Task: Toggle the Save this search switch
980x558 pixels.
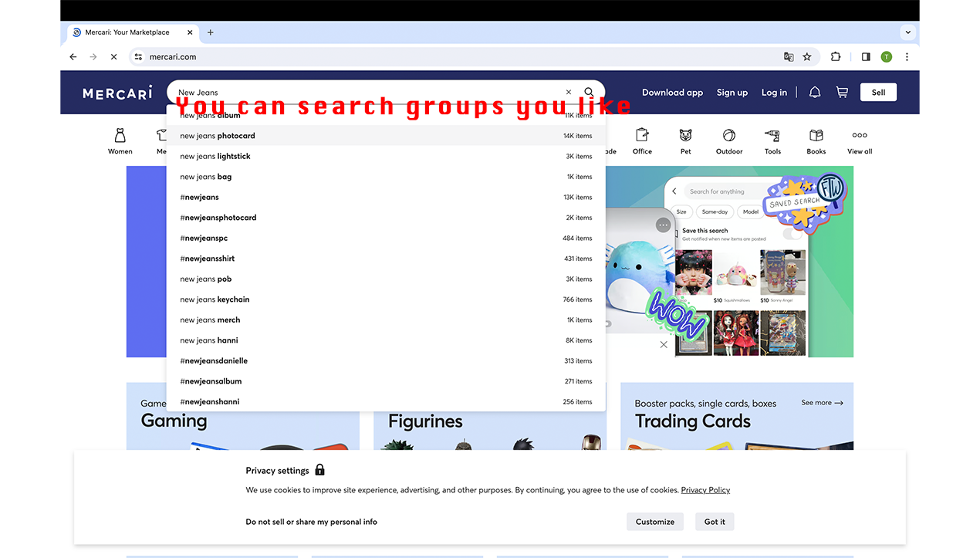Action: click(792, 234)
